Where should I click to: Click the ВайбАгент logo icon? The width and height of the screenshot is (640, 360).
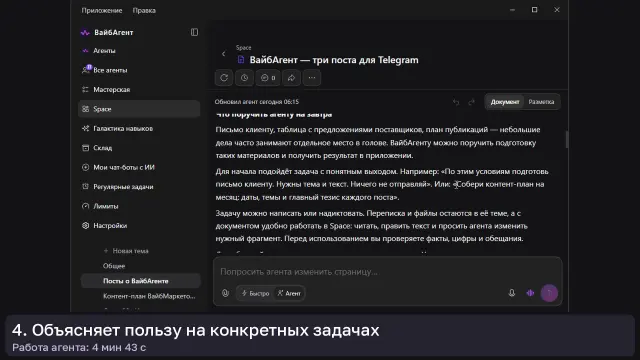[85, 33]
